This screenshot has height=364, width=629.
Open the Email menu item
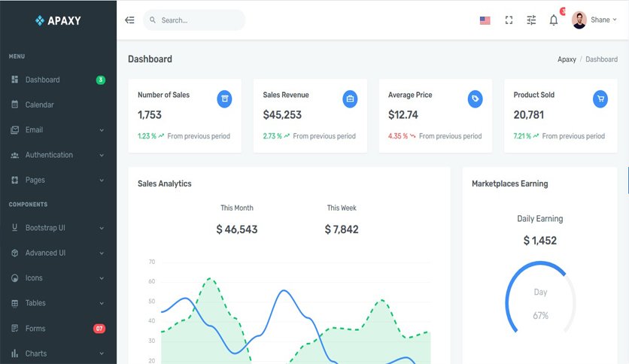(34, 130)
